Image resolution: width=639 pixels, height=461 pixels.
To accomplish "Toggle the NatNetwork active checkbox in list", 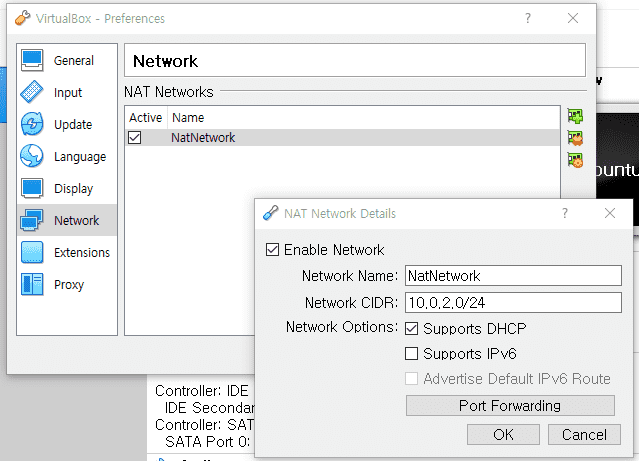I will click(135, 138).
